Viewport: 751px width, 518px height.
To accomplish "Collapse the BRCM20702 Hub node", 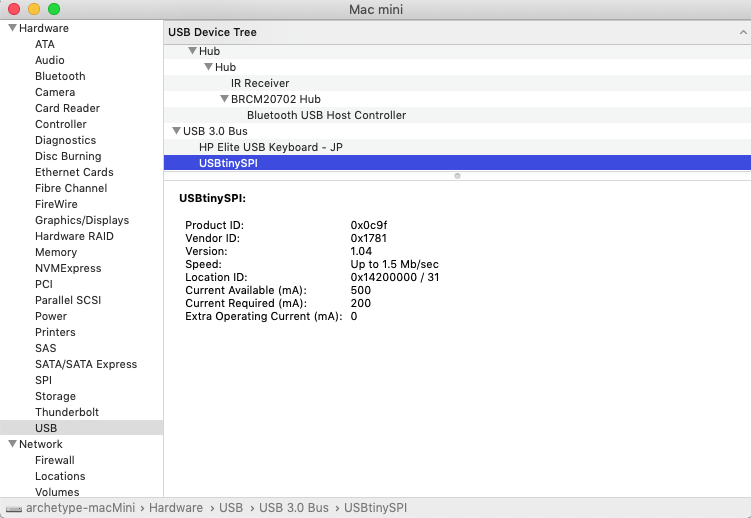I will (224, 99).
